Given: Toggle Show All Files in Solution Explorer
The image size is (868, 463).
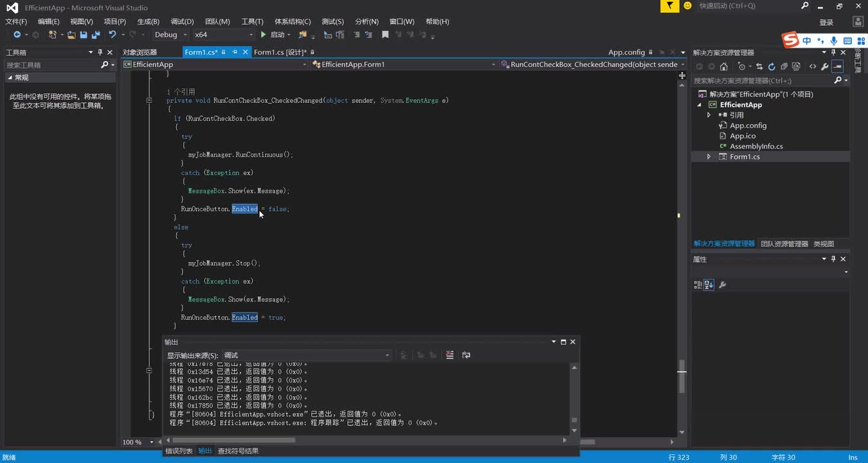Looking at the screenshot, I should pos(796,66).
